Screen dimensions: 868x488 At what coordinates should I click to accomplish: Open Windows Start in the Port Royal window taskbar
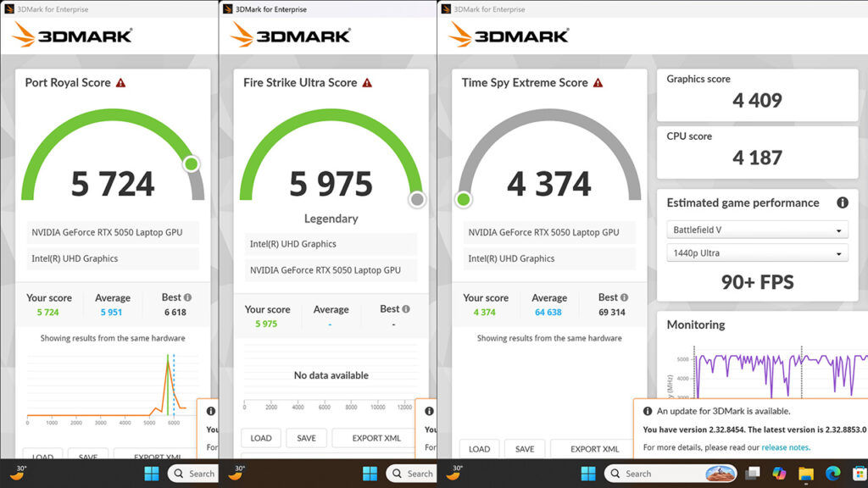tap(151, 474)
